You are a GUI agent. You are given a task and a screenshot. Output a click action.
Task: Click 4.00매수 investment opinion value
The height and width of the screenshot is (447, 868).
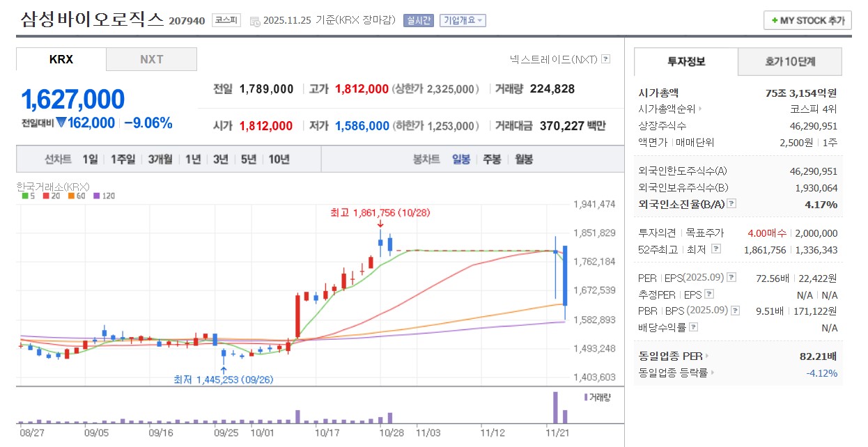(x=767, y=233)
